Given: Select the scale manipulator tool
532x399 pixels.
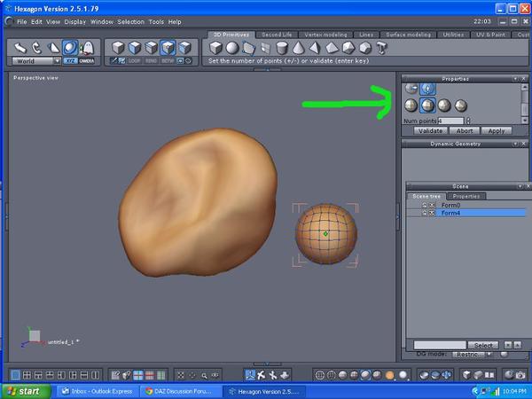Looking at the screenshot, I should click(x=53, y=48).
